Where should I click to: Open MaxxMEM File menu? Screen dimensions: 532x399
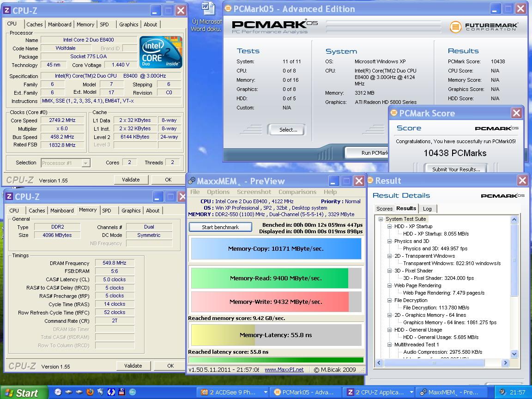click(x=195, y=192)
